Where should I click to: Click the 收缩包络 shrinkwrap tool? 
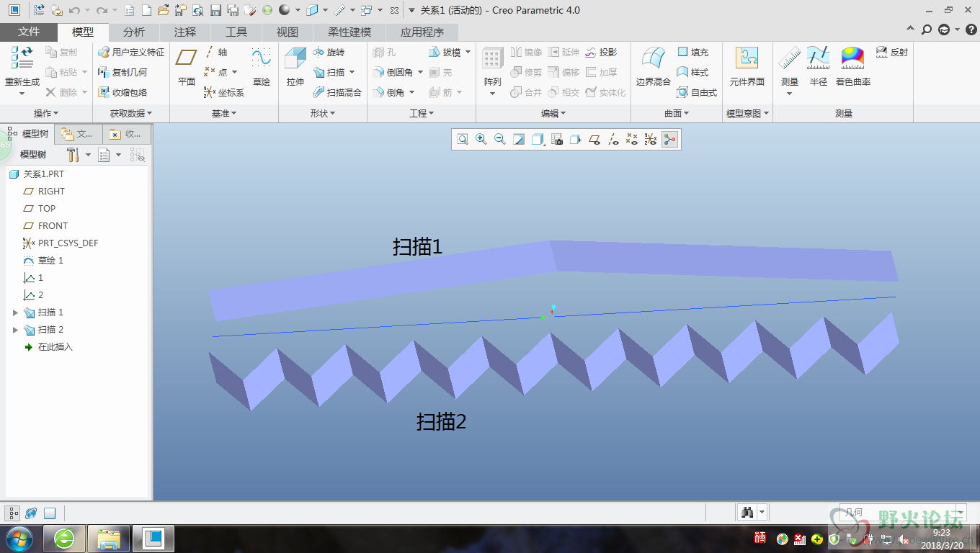coord(122,92)
